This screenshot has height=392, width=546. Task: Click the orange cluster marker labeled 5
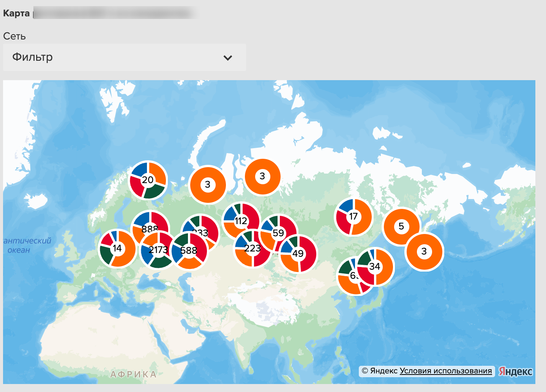401,226
